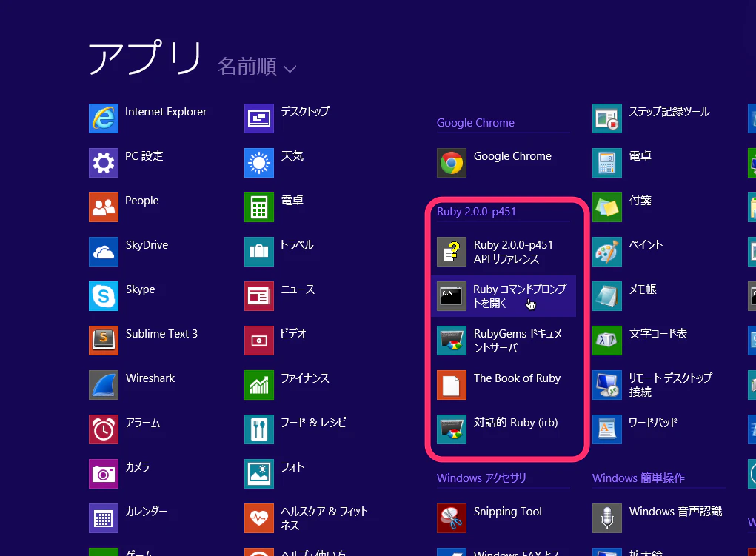This screenshot has width=756, height=556.
Task: Open the 名前順 sort order dropdown
Action: (256, 67)
